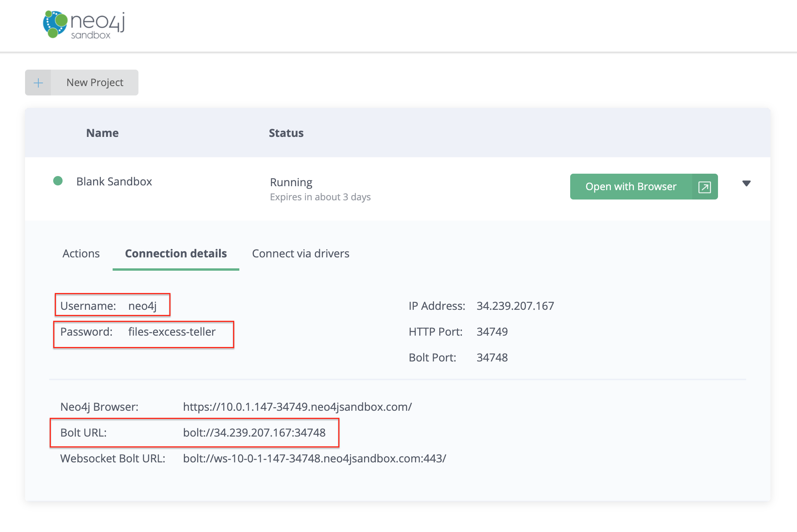Click the external link arrow icon
Screen dimensions: 797x532
coord(704,187)
